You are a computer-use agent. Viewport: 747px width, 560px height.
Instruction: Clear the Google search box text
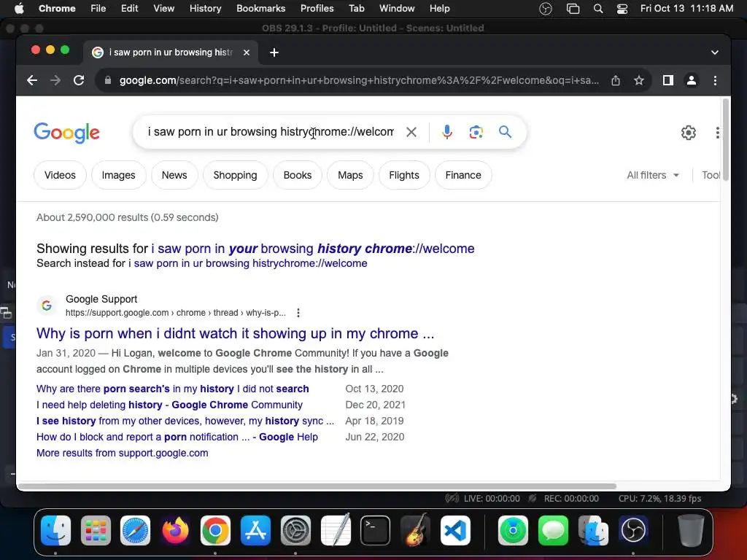tap(411, 132)
